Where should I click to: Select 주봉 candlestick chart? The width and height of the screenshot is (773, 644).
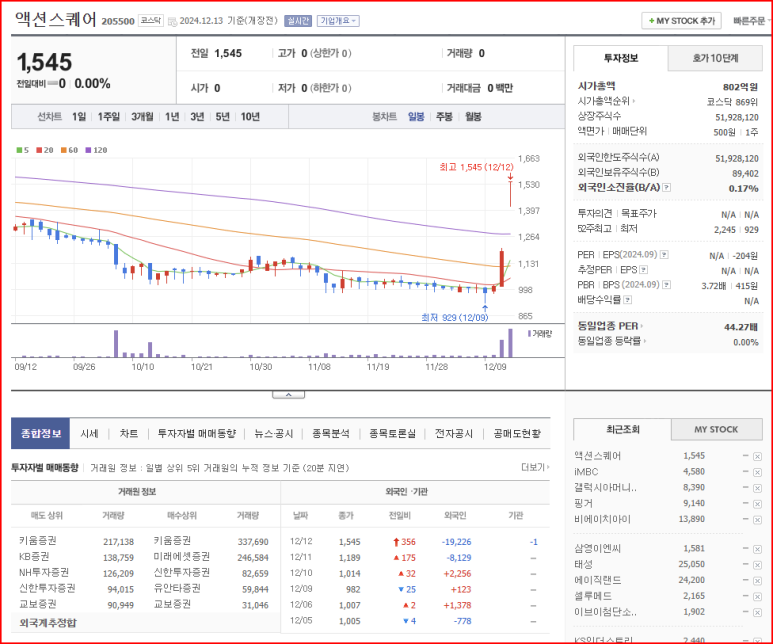444,117
